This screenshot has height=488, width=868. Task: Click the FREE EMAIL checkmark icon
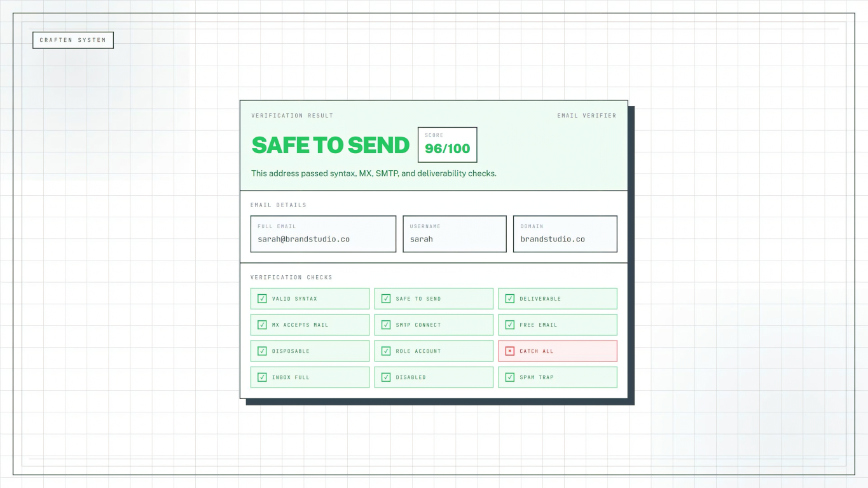pos(509,325)
